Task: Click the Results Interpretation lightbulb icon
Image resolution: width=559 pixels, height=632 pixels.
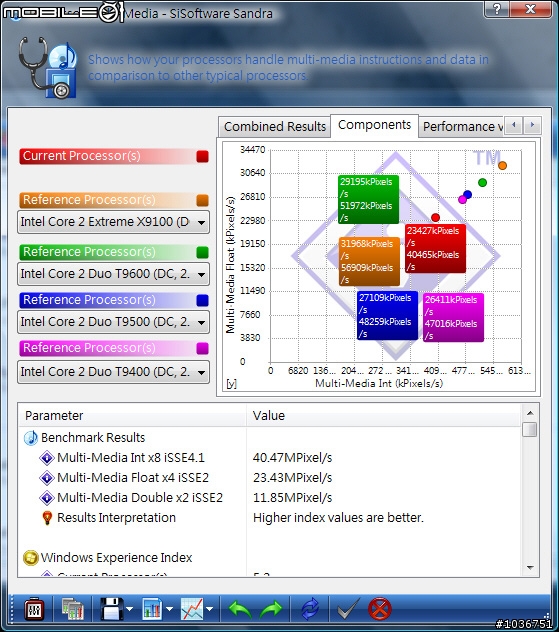Action: (47, 518)
